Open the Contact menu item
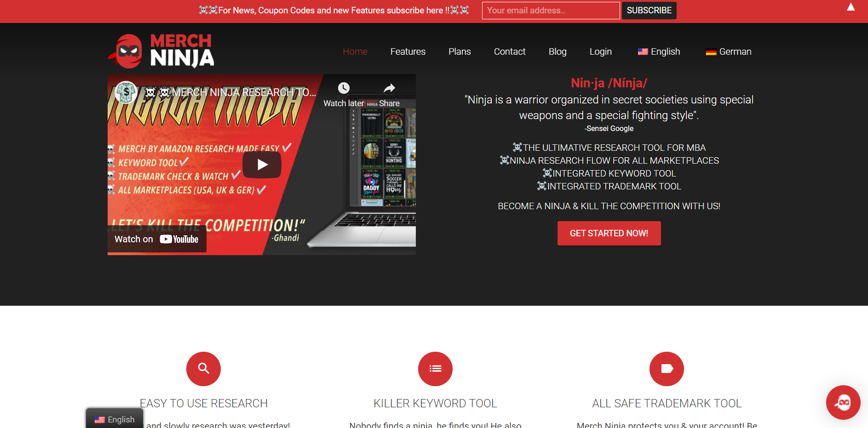 click(x=510, y=51)
